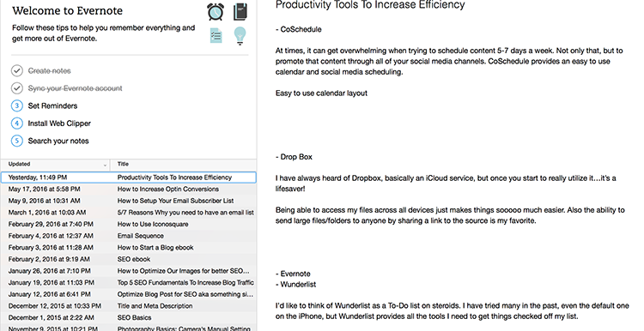Image resolution: width=644 pixels, height=331 pixels.
Task: Click step 5 circle for Search your notes
Action: click(x=17, y=141)
